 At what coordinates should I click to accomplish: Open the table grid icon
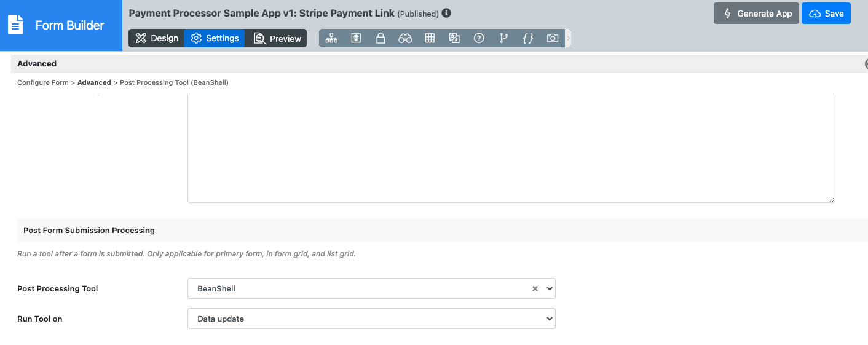(x=430, y=38)
